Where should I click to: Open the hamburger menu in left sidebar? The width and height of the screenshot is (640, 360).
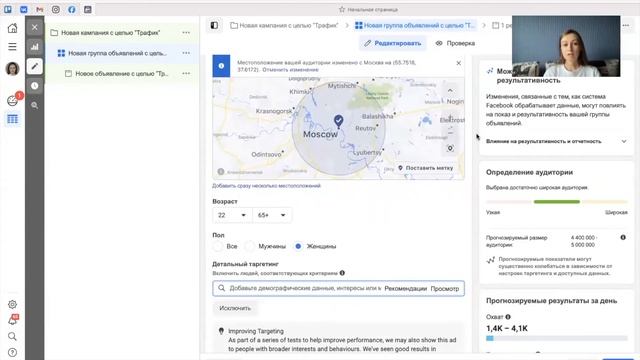[13, 47]
